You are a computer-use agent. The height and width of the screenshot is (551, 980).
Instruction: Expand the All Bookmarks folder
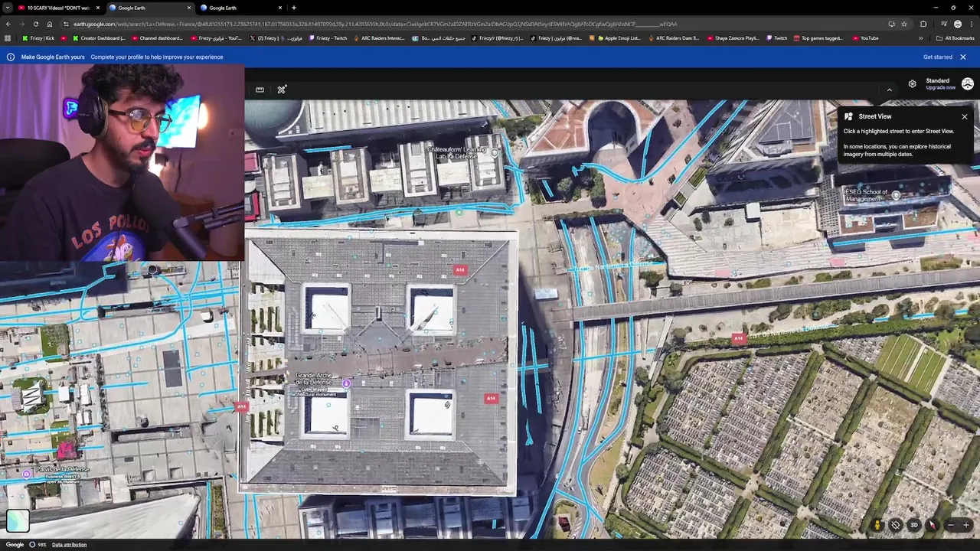(x=955, y=38)
